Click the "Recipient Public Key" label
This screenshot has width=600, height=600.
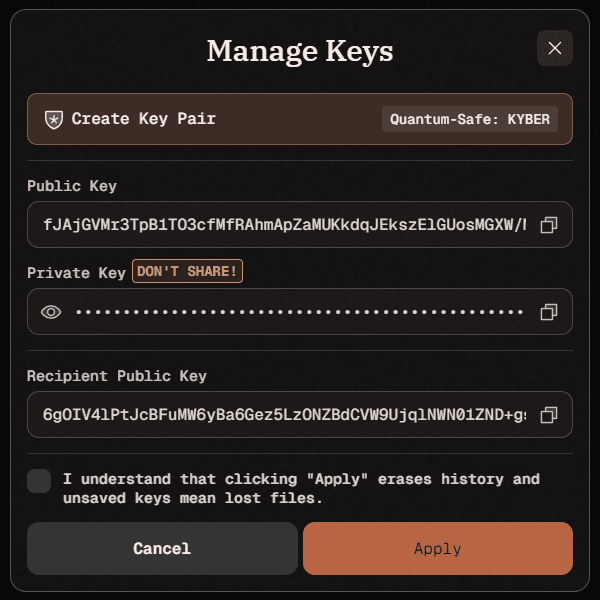pyautogui.click(x=117, y=376)
